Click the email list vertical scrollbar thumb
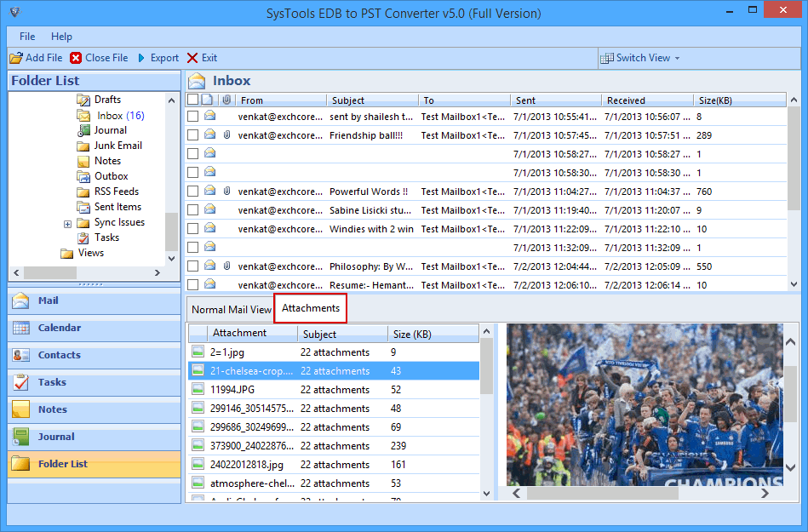Viewport: 808px width, 532px height. (794, 158)
